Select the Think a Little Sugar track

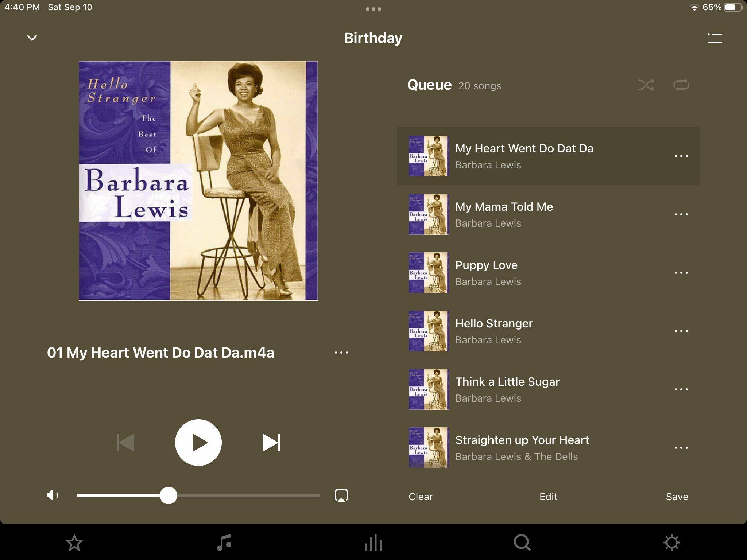coord(548,389)
